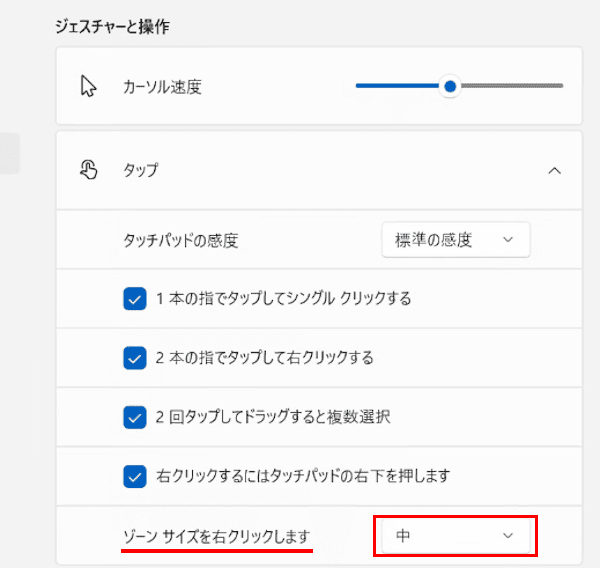Click the ゾーン サイズを右クリックします label
Viewport: 600px width, 568px height.
(217, 536)
